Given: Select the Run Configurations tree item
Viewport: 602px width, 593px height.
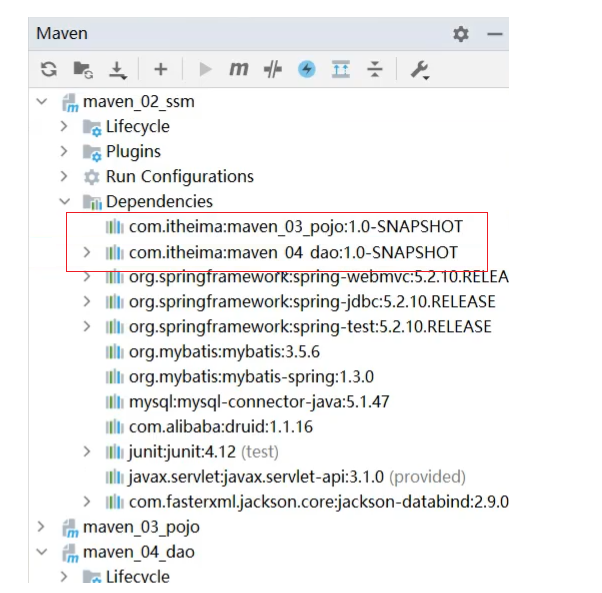Looking at the screenshot, I should pyautogui.click(x=179, y=176).
